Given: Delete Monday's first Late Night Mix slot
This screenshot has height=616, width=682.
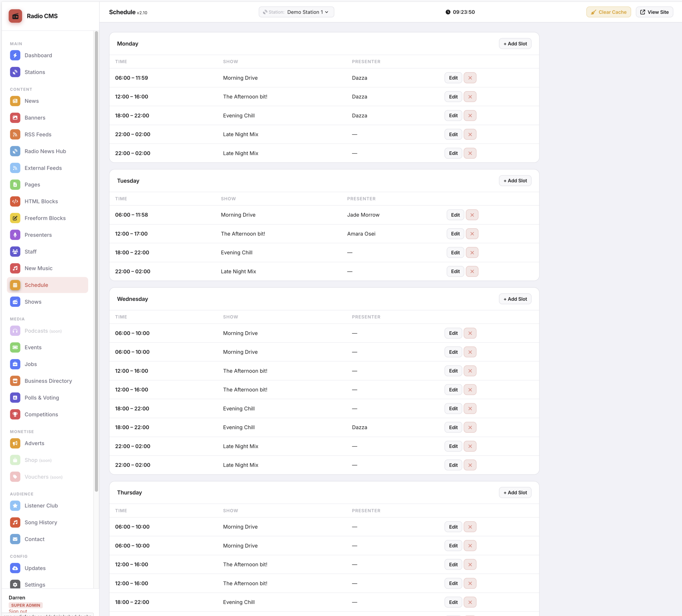Looking at the screenshot, I should click(470, 134).
